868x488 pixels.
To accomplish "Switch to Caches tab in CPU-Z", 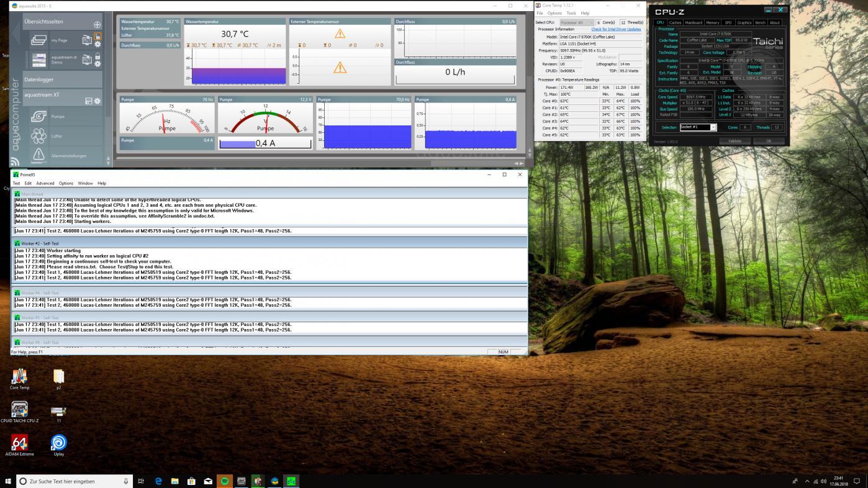I will click(x=675, y=23).
